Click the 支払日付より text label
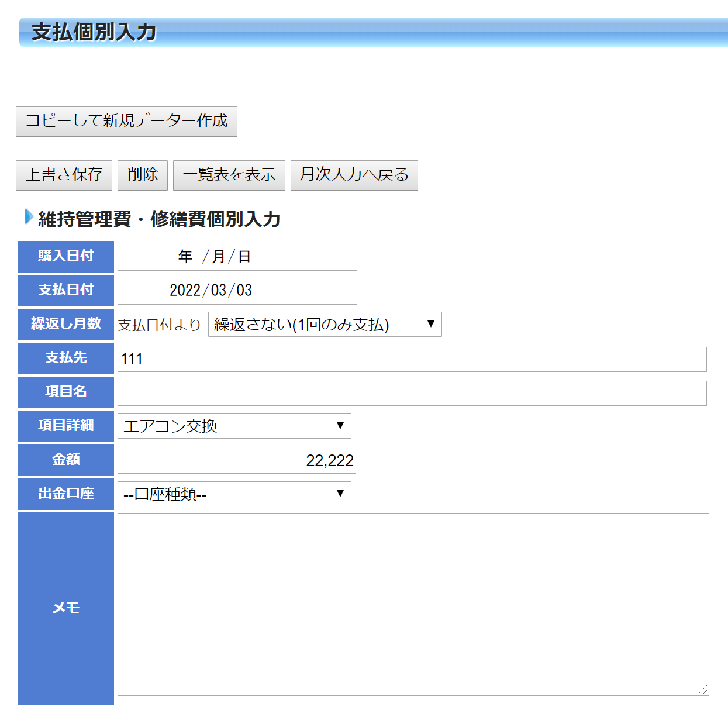The width and height of the screenshot is (728, 717). pos(159,325)
